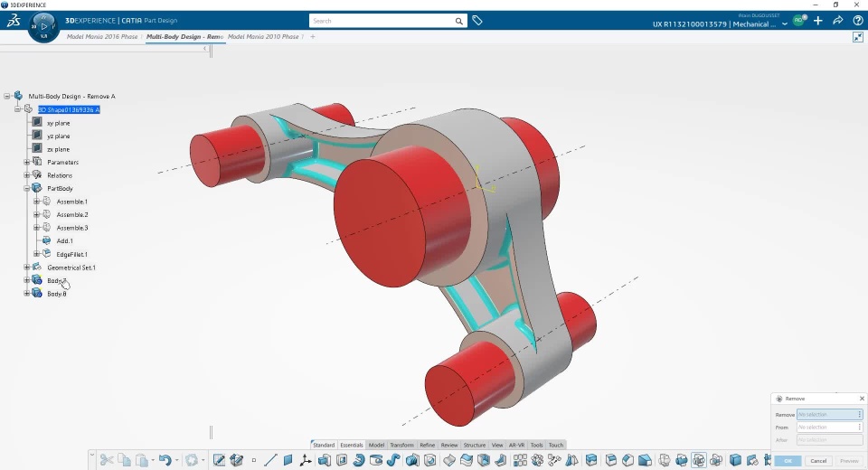Switch to the Transform toolbar tab
This screenshot has height=470, width=868.
click(x=401, y=445)
